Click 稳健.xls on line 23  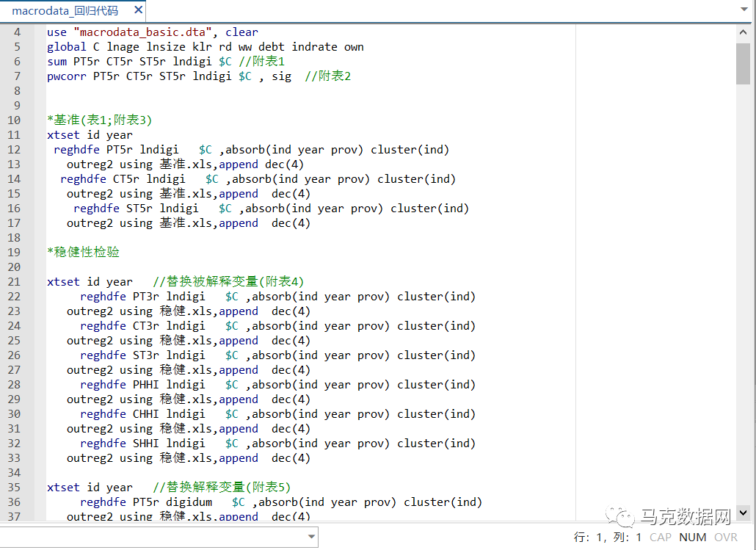[x=186, y=311]
